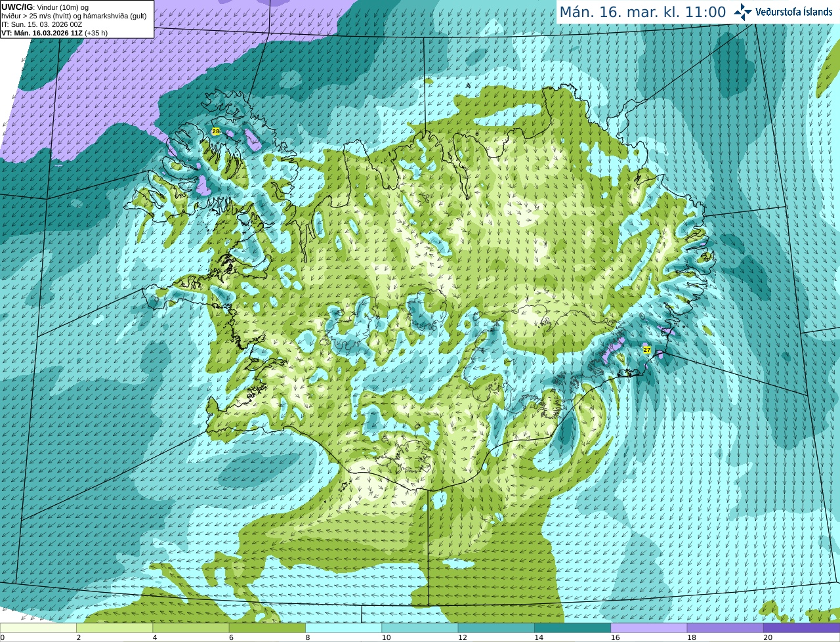Click the 'UWC/IG' model title text

[x=17, y=7]
